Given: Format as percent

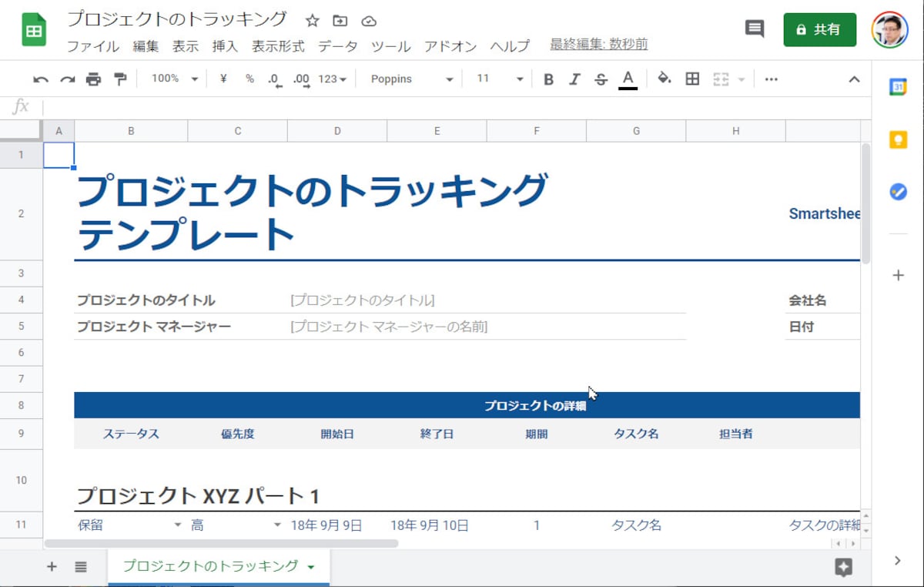Looking at the screenshot, I should (x=249, y=79).
